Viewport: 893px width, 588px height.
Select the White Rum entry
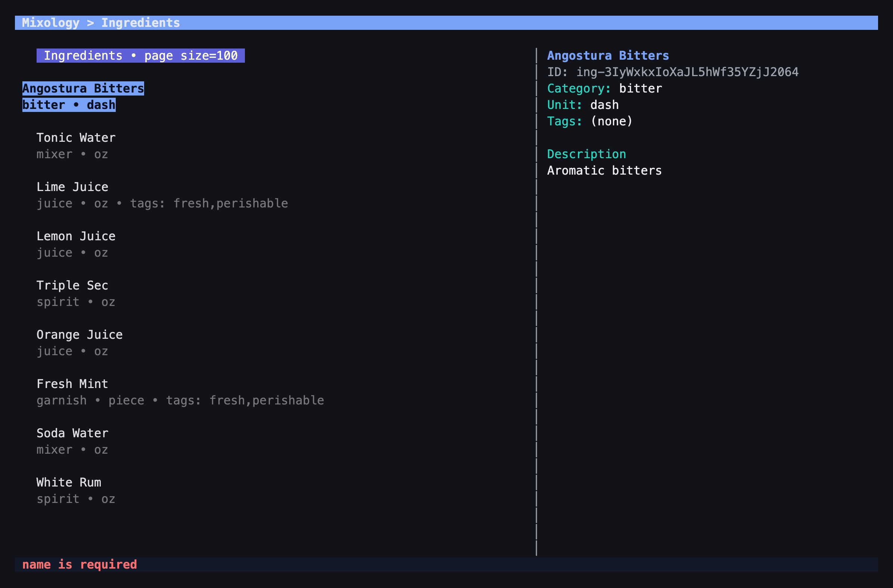[x=76, y=491]
